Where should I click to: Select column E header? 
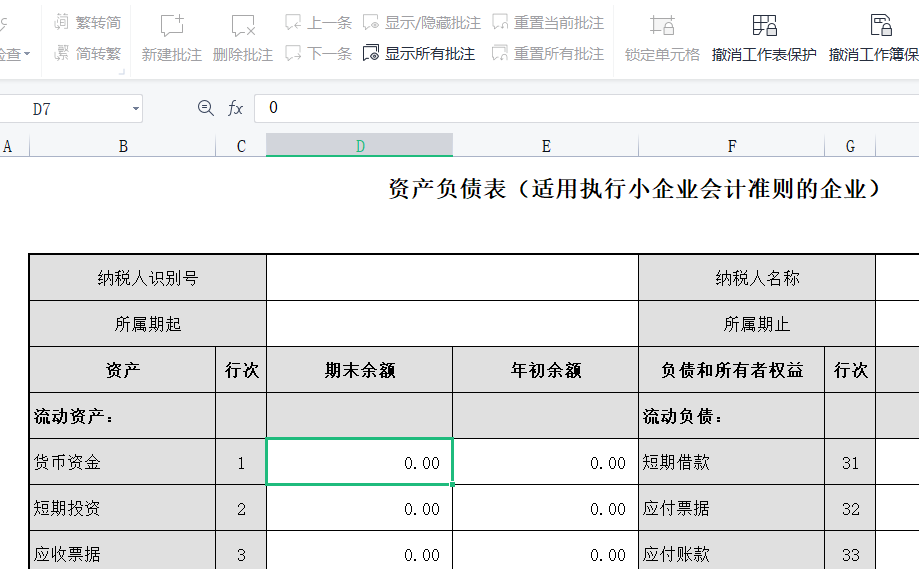coord(546,146)
